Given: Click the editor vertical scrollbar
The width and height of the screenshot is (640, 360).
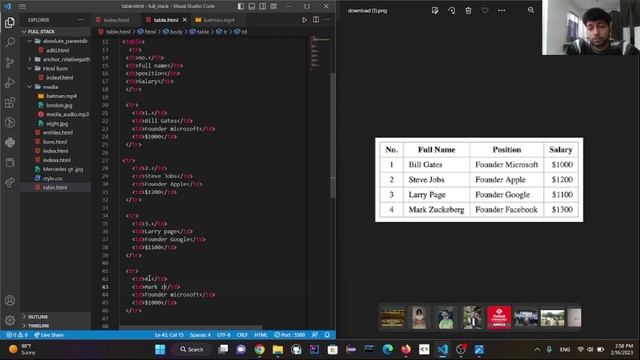Looking at the screenshot, I should click(x=333, y=135).
